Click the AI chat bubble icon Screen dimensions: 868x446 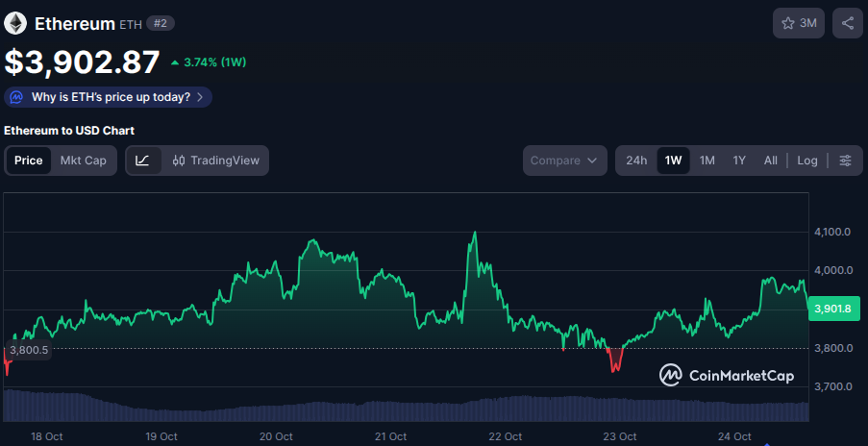[x=16, y=97]
